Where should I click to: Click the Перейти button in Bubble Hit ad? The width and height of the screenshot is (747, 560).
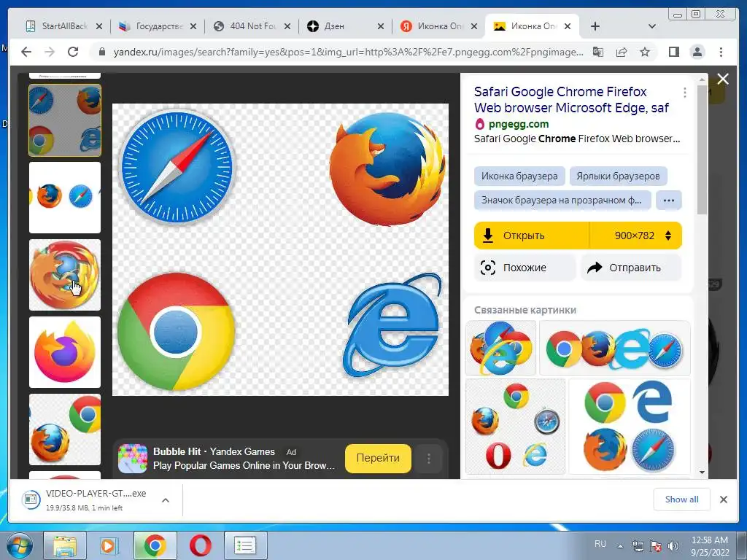pos(379,459)
